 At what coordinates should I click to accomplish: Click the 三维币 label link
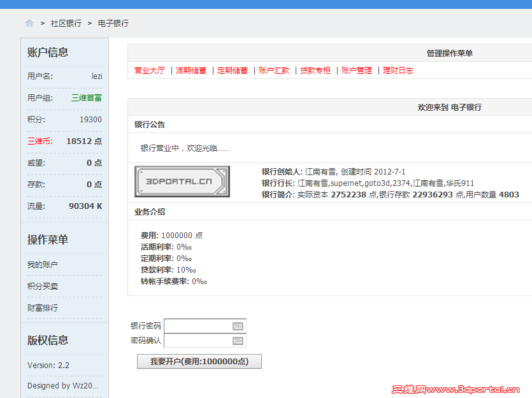coord(40,141)
